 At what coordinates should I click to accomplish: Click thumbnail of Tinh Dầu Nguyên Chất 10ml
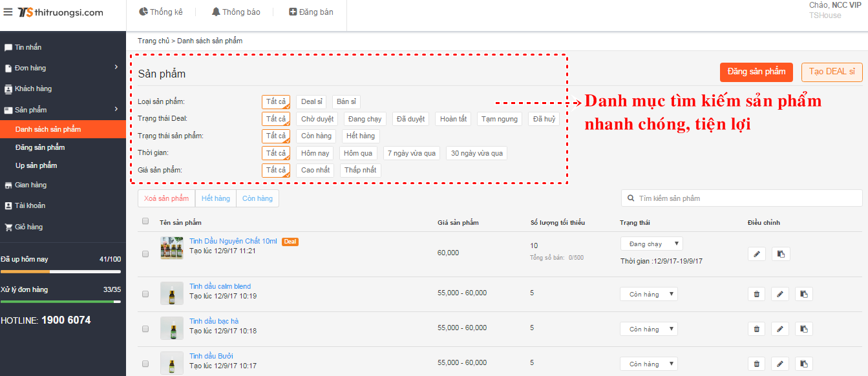pyautogui.click(x=172, y=248)
